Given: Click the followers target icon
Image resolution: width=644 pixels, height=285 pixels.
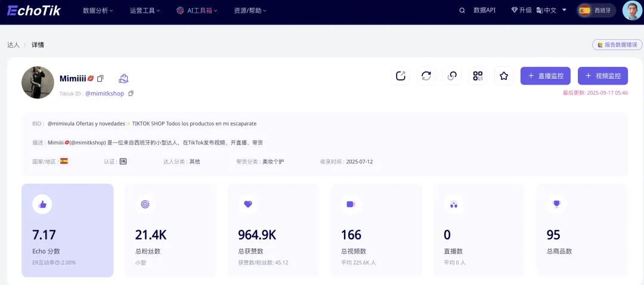Looking at the screenshot, I should 145,204.
